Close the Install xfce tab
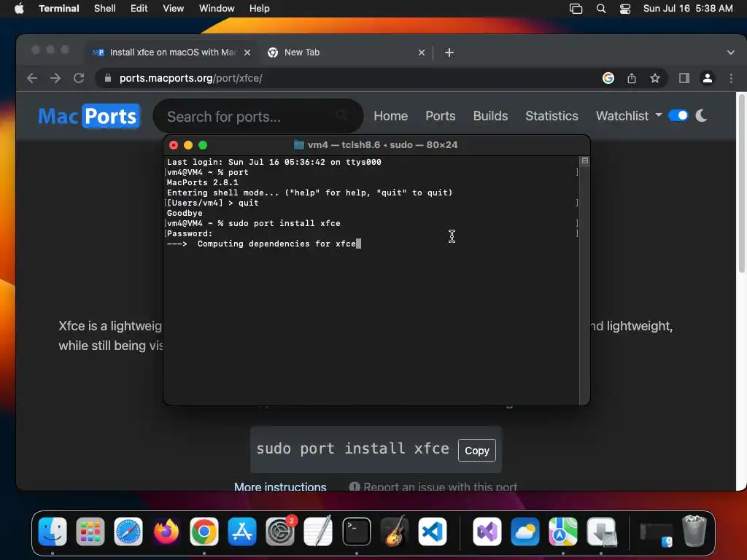The image size is (747, 560). (x=247, y=52)
